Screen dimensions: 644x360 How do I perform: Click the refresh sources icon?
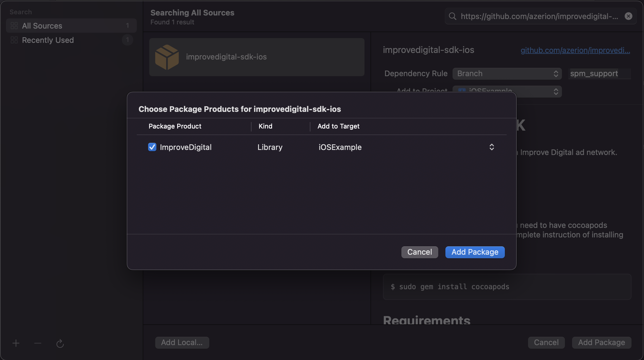[x=60, y=344]
